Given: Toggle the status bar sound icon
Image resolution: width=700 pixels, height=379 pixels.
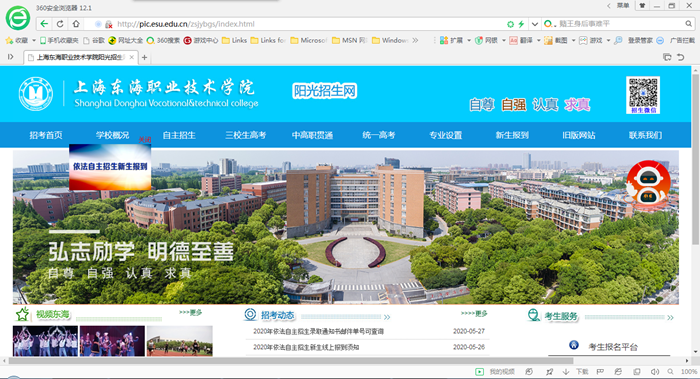Looking at the screenshot, I should click(654, 371).
